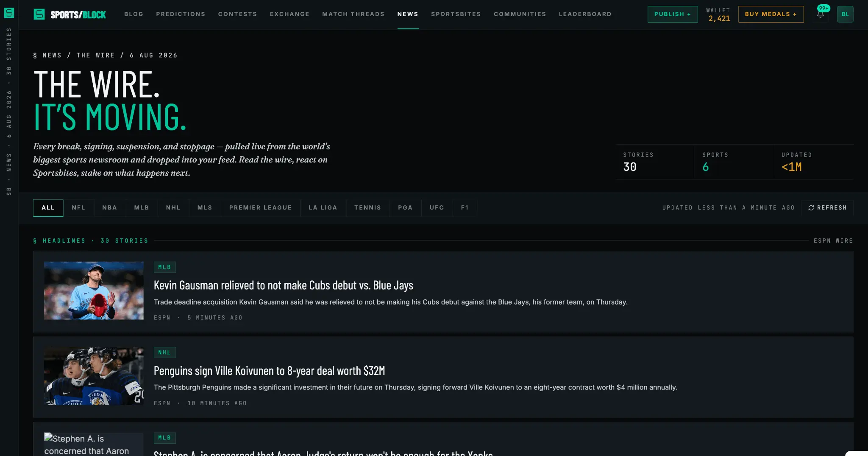The width and height of the screenshot is (868, 456).
Task: Navigate to Exchange
Action: coord(290,14)
